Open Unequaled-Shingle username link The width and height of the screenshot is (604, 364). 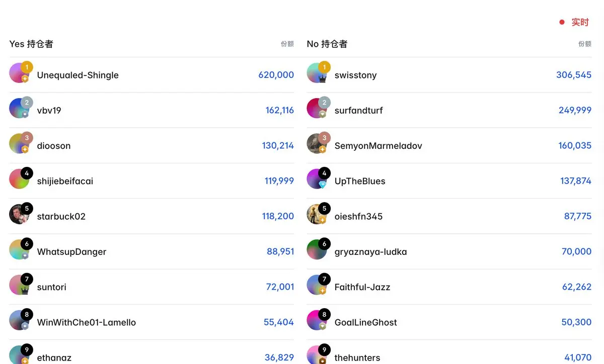[x=78, y=75]
